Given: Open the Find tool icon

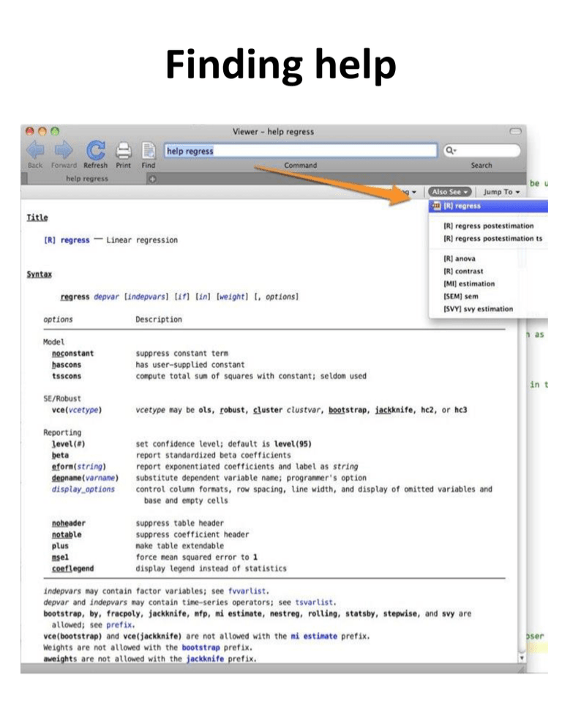Looking at the screenshot, I should (x=149, y=150).
